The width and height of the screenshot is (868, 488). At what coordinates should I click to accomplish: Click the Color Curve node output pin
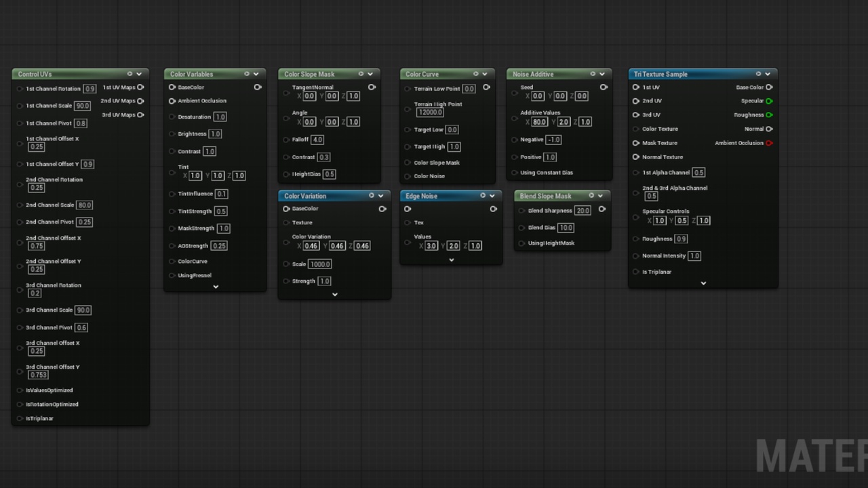coord(486,87)
